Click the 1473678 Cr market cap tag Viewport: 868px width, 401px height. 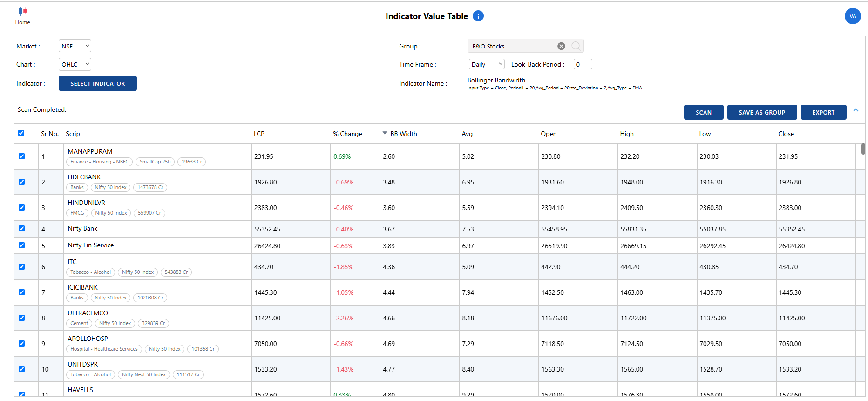(150, 187)
